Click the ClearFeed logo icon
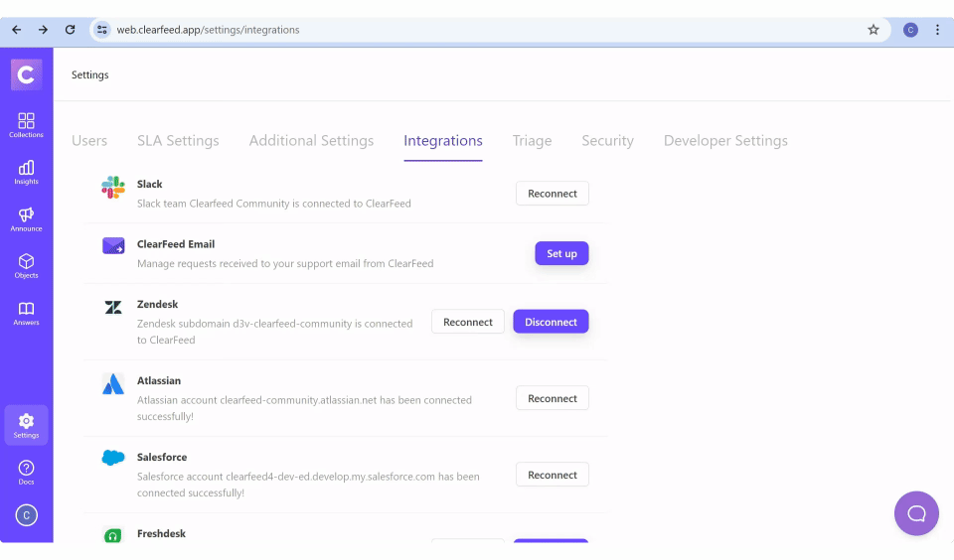Viewport: 954px width, 560px height. pyautogui.click(x=26, y=74)
